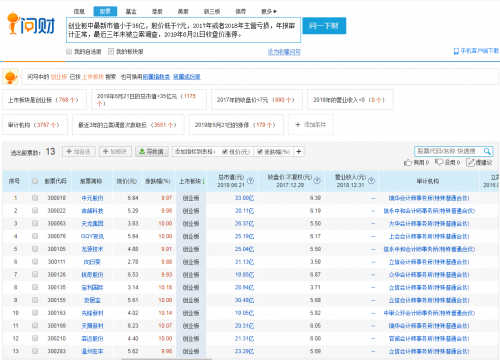The image size is (500, 360).
Task: Click market cap 19.05亿 in row 10
Action: coord(244,313)
